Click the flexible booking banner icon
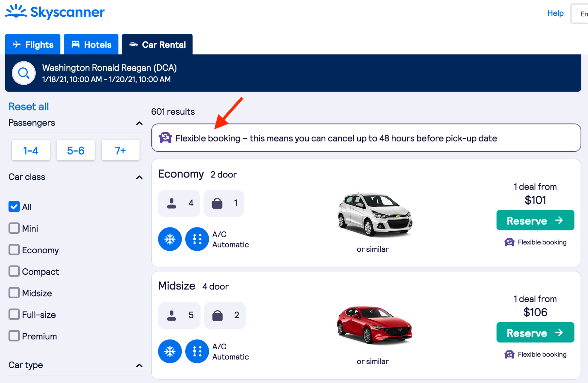Screen dimensions: 588x383 (x=165, y=138)
